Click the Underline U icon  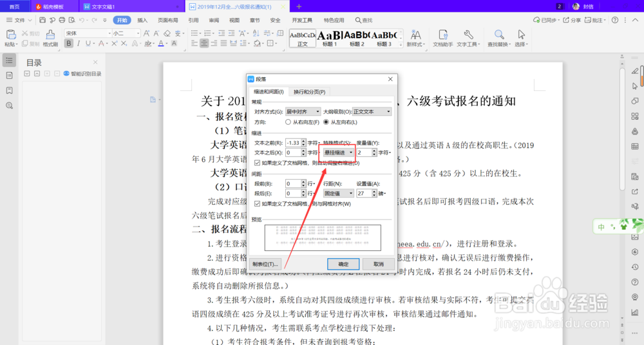88,43
